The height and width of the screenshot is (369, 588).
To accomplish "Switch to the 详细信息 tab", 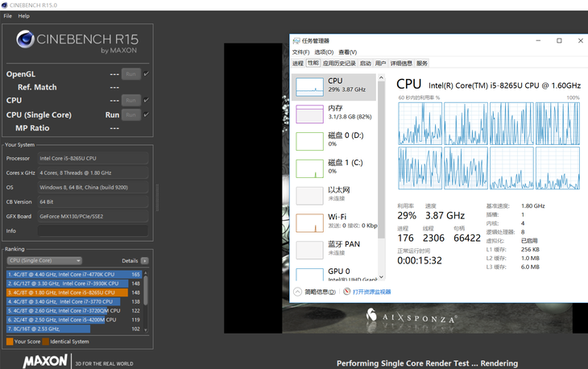I will pyautogui.click(x=401, y=64).
